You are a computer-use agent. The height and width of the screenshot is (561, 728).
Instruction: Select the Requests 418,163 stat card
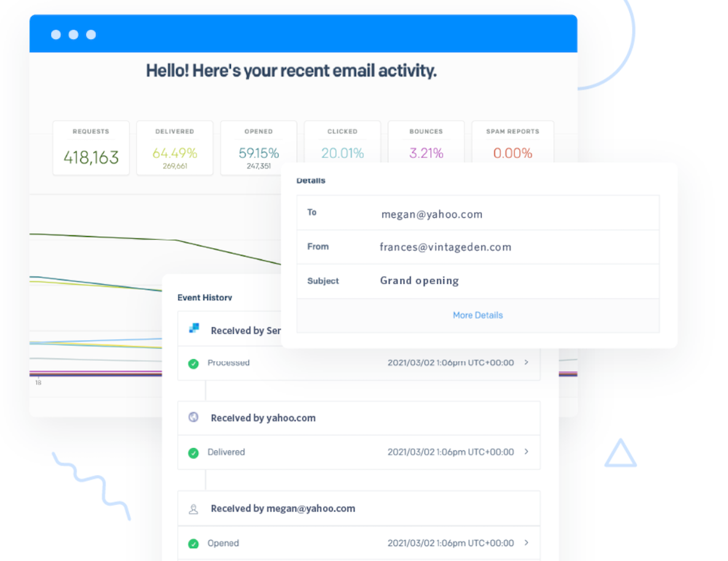tap(91, 148)
